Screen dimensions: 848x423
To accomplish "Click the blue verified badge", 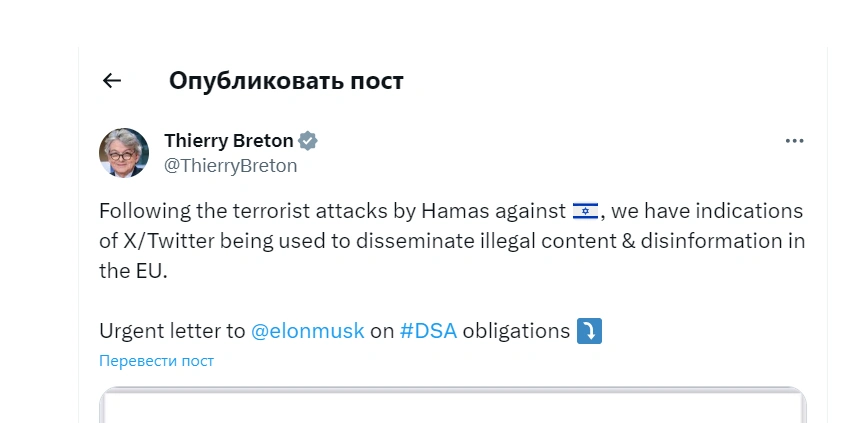I will click(x=309, y=140).
